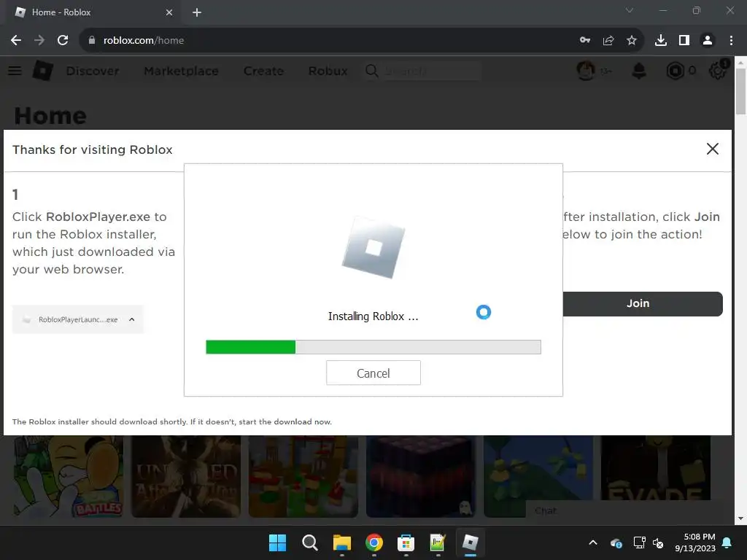Click the start the download now link
747x560 pixels.
coord(285,421)
